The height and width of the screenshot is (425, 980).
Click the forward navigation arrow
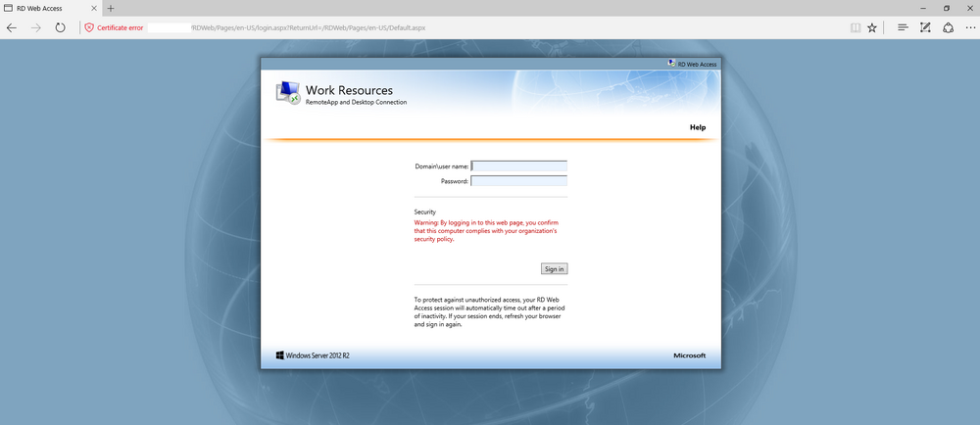point(35,27)
